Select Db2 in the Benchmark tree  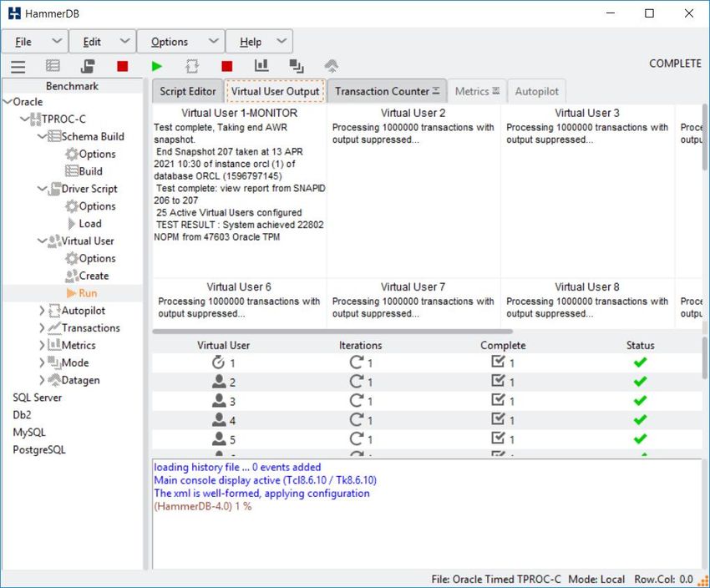coord(22,414)
